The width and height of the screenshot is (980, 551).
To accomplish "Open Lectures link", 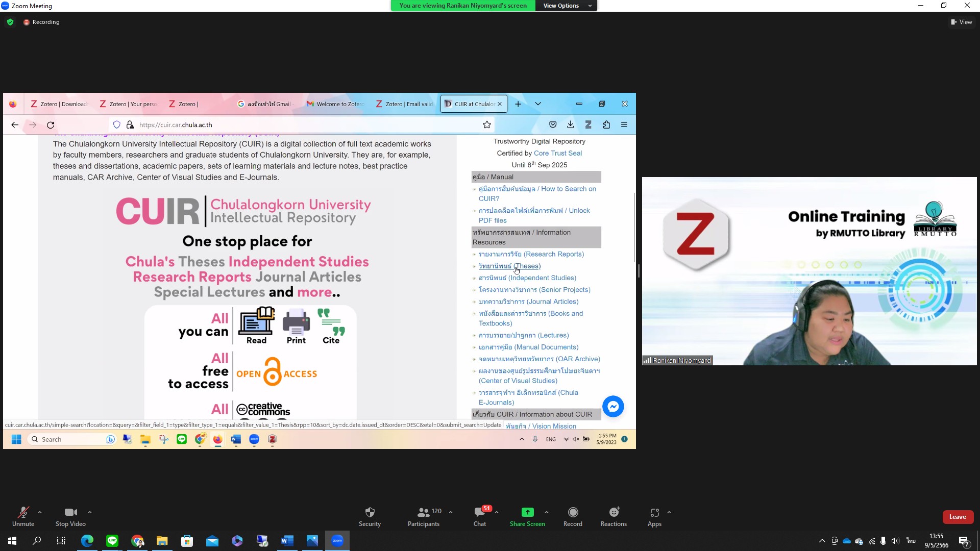I will pyautogui.click(x=524, y=335).
